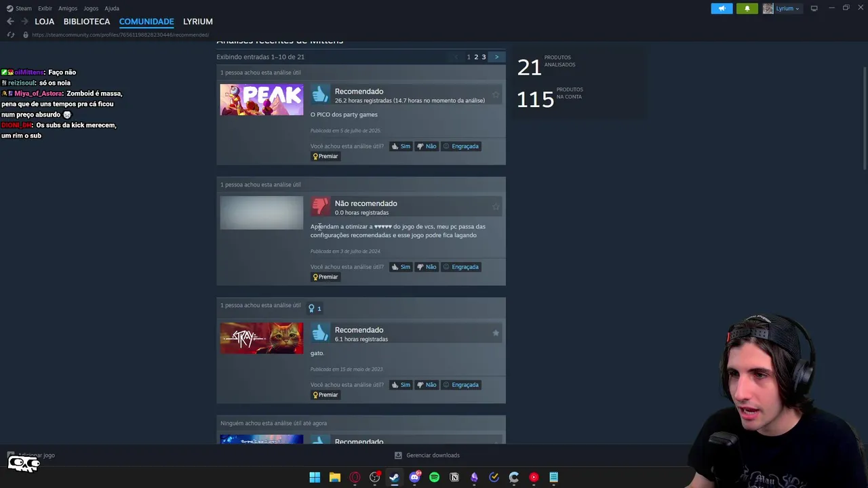The image size is (868, 488).
Task: Open TickTick checkmark app from the taskbar
Action: pos(494,477)
